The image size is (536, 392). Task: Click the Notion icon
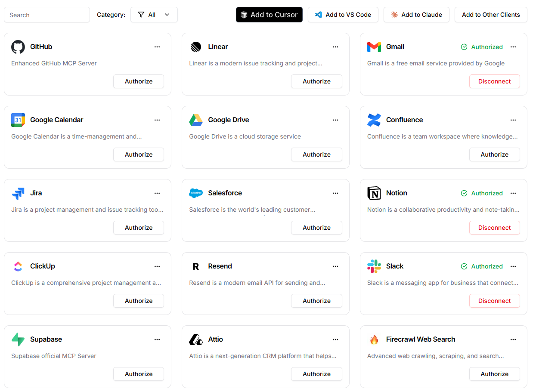(x=374, y=193)
